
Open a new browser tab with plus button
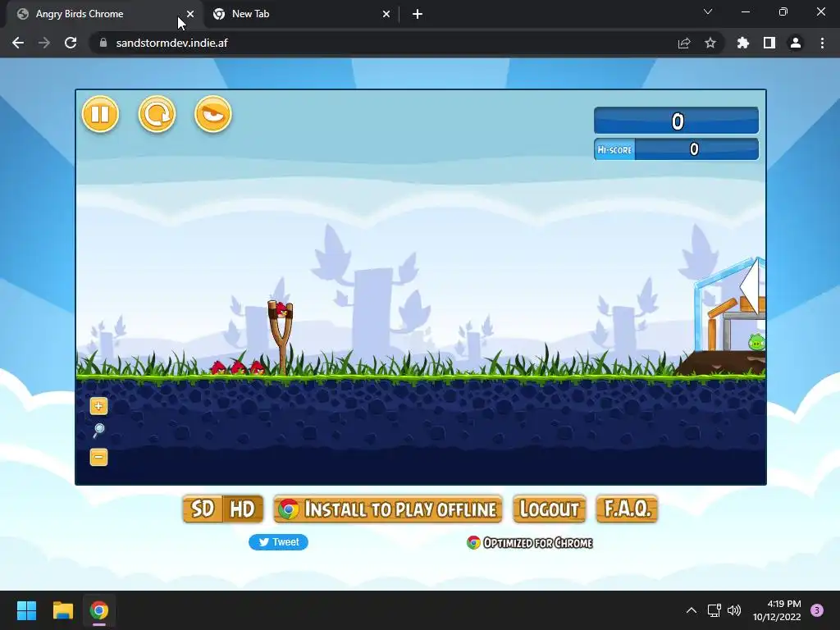[x=418, y=14]
